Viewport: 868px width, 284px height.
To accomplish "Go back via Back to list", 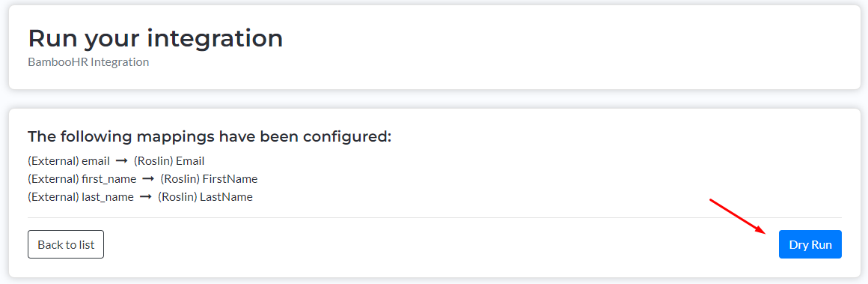I will (x=66, y=244).
